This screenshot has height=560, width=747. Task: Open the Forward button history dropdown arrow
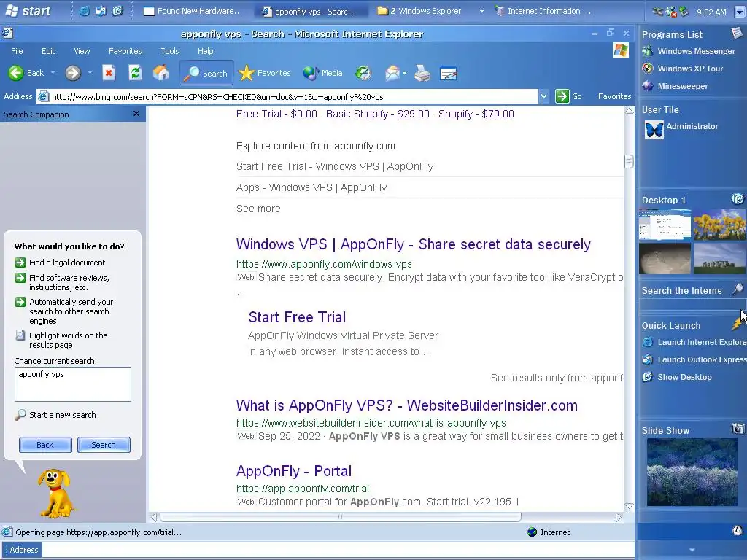click(x=90, y=73)
